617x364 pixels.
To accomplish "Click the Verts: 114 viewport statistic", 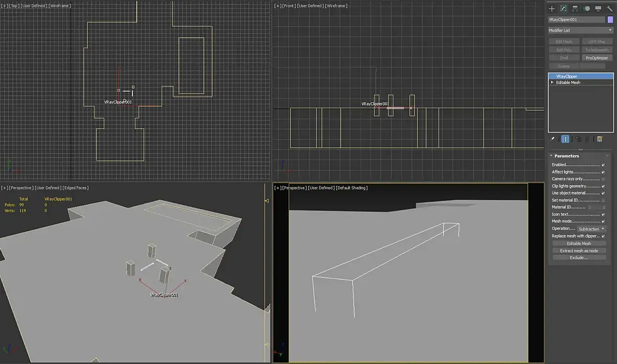I will 15,211.
